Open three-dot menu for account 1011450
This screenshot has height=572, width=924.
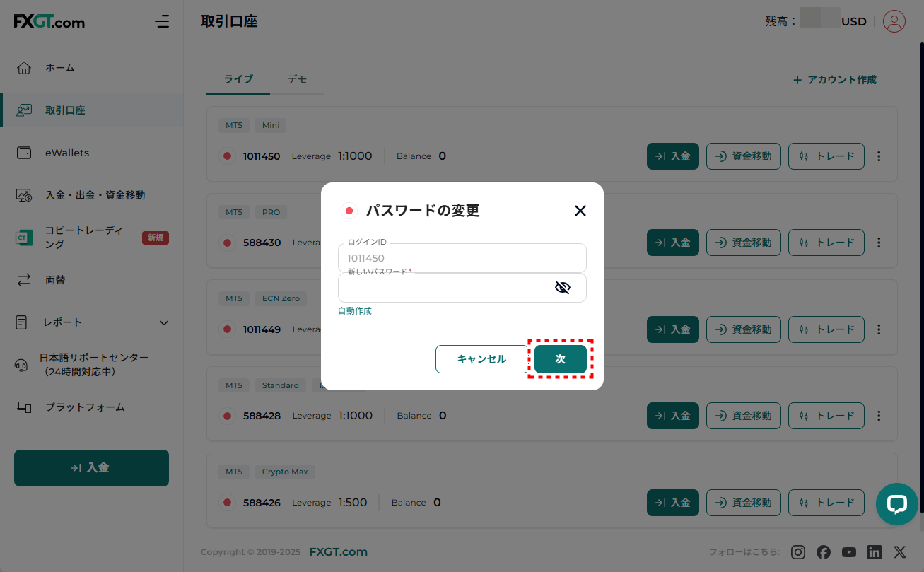[x=879, y=156]
